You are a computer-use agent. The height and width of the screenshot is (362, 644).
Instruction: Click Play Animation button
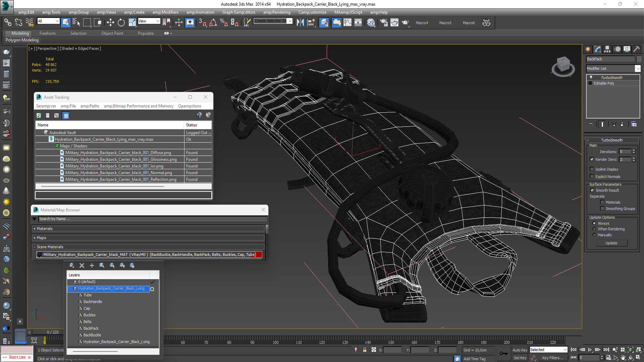coord(590,350)
